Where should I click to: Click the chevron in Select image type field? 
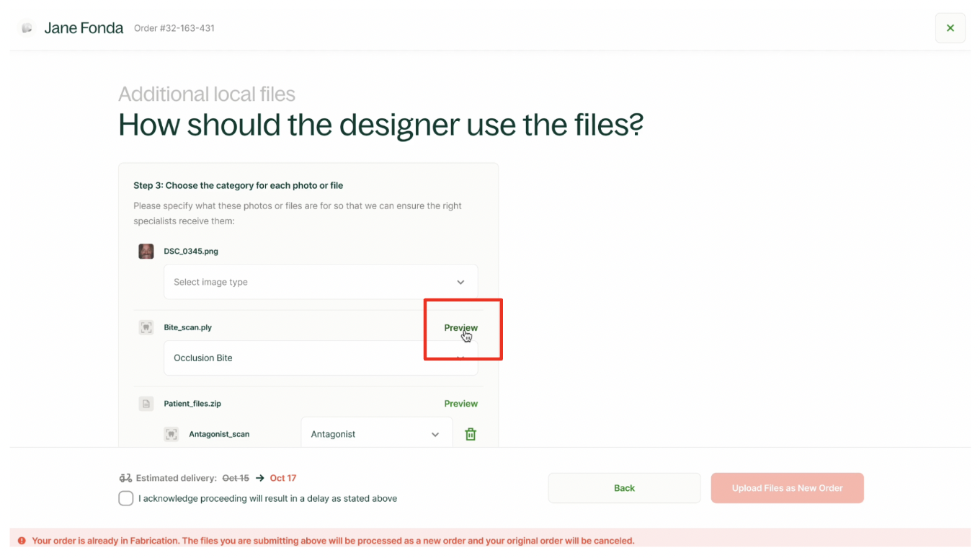pos(460,282)
